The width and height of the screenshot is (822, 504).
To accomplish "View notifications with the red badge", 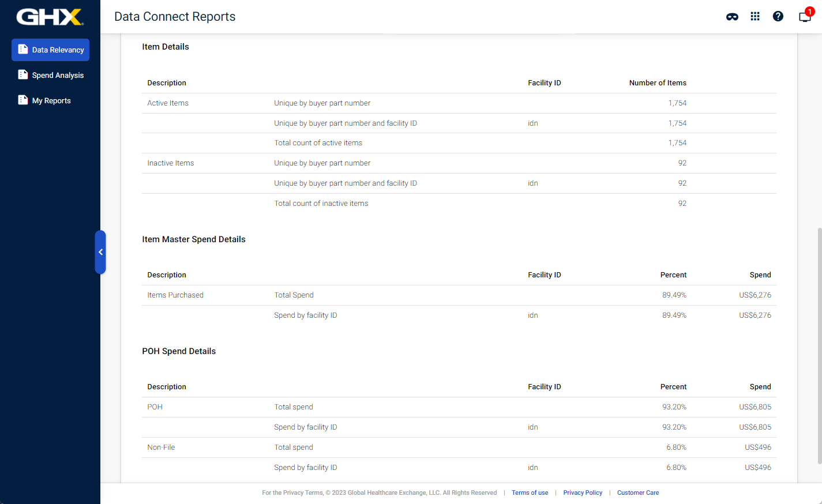I will (x=805, y=16).
